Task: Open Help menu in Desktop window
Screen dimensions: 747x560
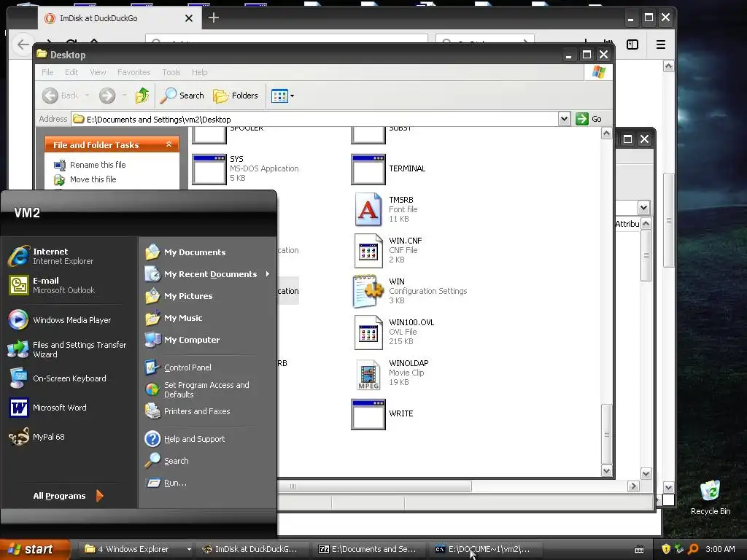Action: [x=200, y=72]
